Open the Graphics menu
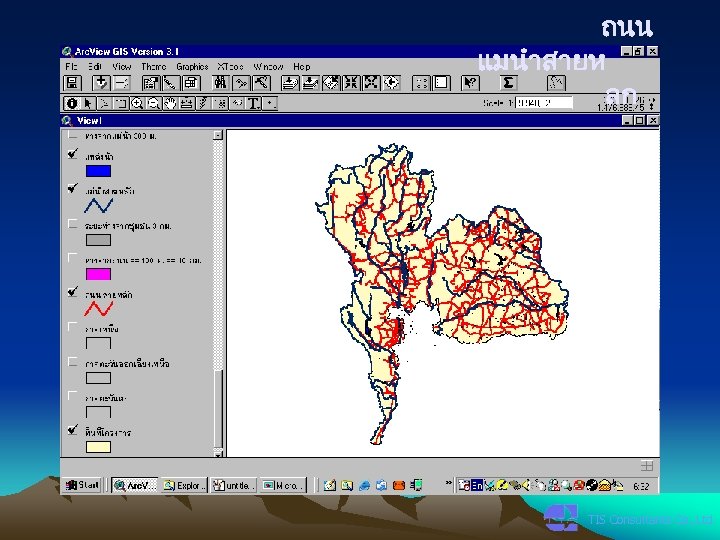The width and height of the screenshot is (720, 540). [192, 66]
